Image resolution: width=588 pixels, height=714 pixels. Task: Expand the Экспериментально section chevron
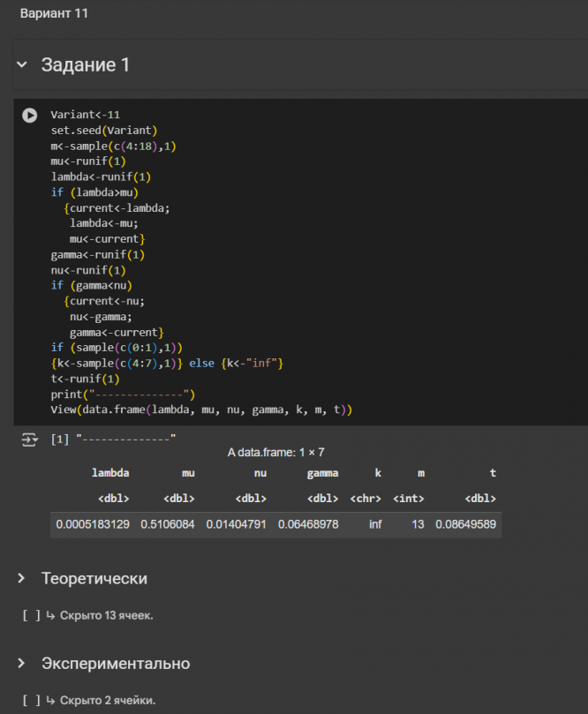pos(22,663)
